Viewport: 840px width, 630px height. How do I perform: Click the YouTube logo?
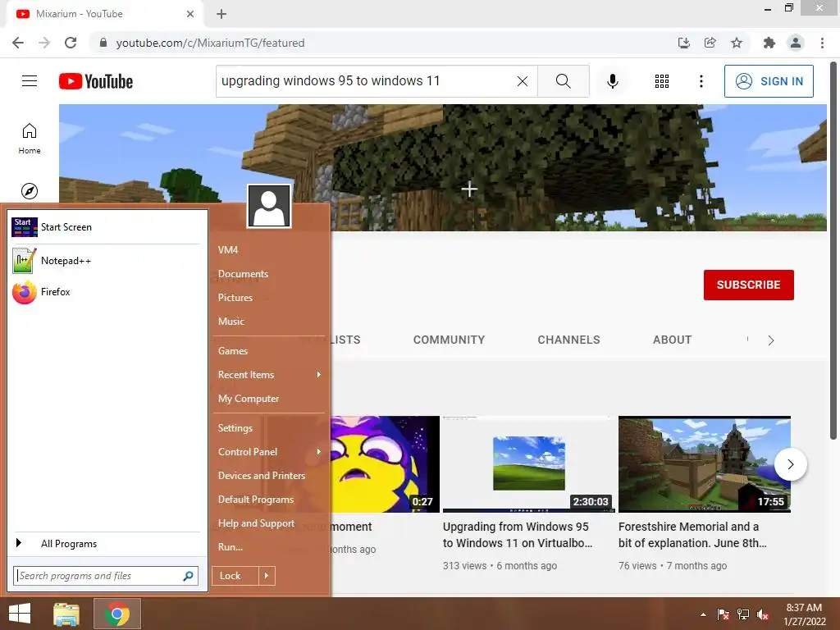96,81
